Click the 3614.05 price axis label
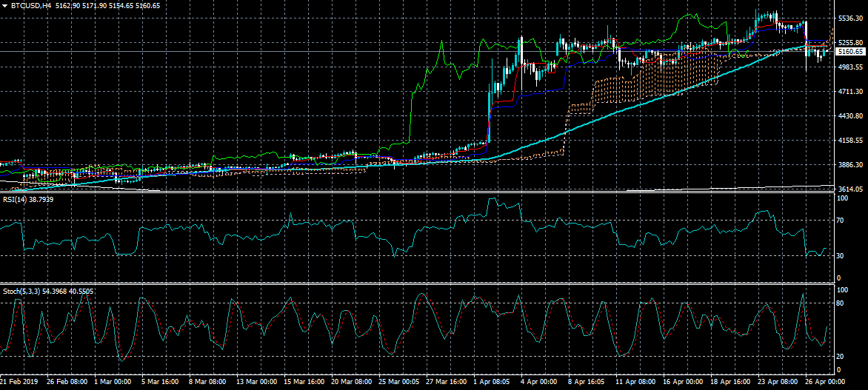Viewport: 868px width, 390px height. tap(849, 189)
